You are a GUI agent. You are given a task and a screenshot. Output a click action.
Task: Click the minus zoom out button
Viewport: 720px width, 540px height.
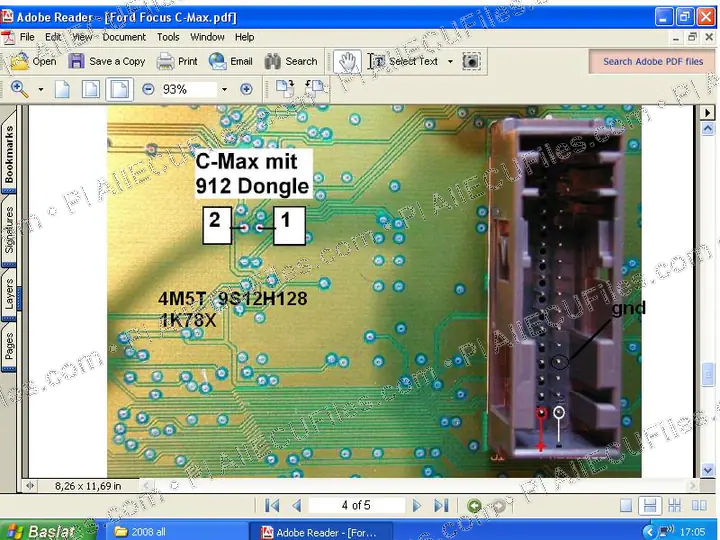pos(148,89)
